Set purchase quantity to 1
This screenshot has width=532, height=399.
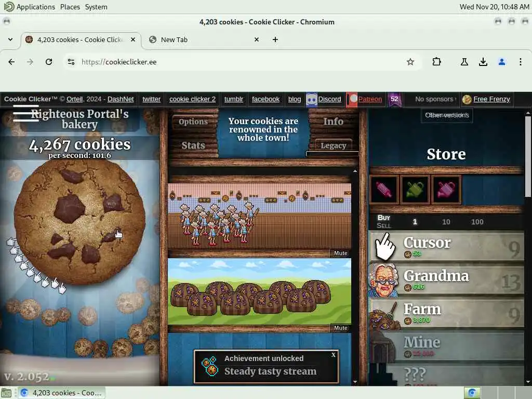point(415,222)
